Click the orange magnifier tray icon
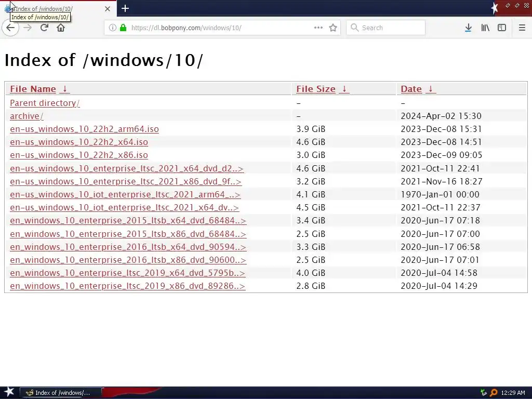The image size is (532, 399). pos(494,393)
